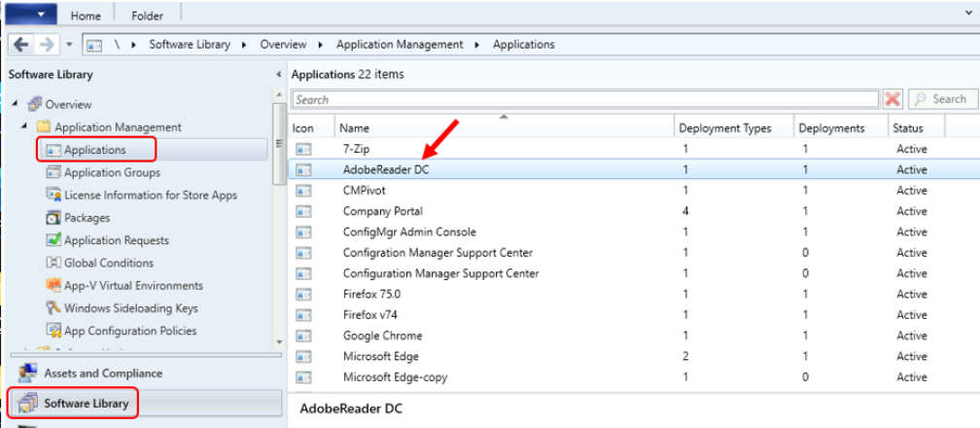This screenshot has height=428, width=980.
Task: Expand the ribbon with top-right chevron
Action: click(x=970, y=12)
